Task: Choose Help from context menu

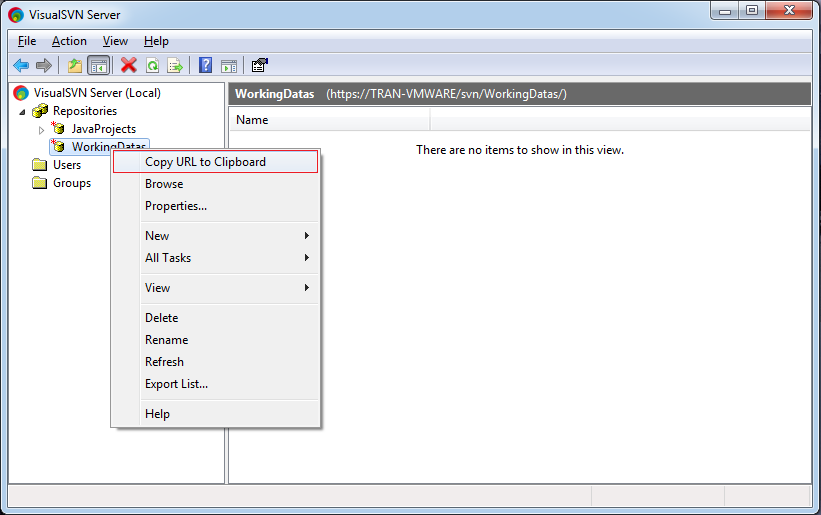Action: pos(215,413)
